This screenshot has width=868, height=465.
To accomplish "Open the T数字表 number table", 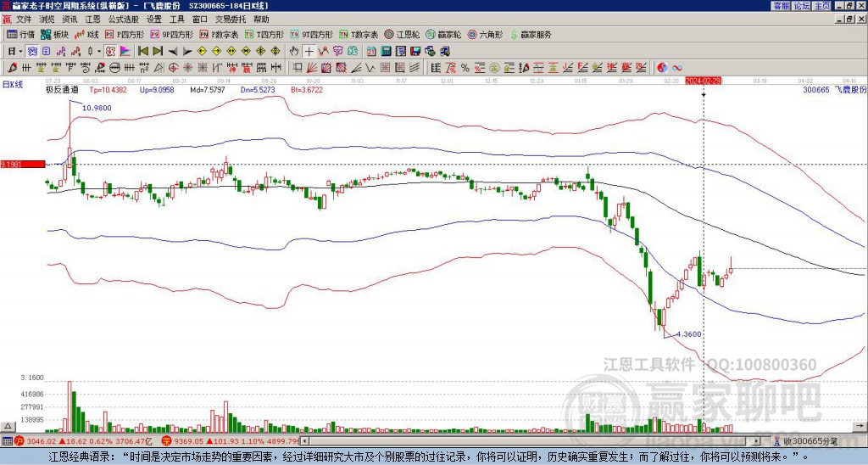I will 359,34.
